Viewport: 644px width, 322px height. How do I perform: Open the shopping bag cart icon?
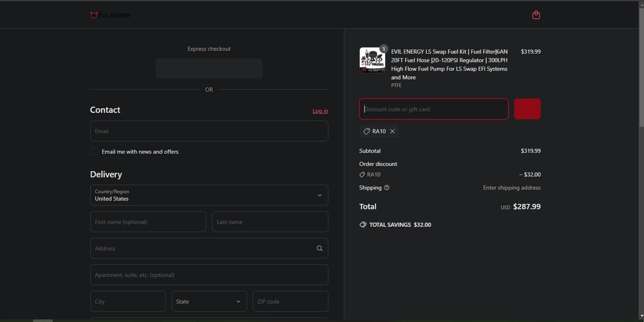pos(536,15)
